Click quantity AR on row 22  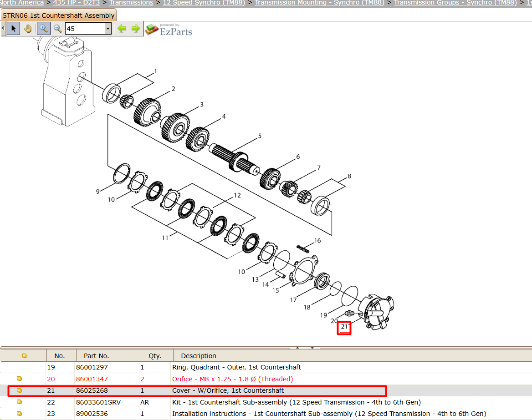click(144, 402)
